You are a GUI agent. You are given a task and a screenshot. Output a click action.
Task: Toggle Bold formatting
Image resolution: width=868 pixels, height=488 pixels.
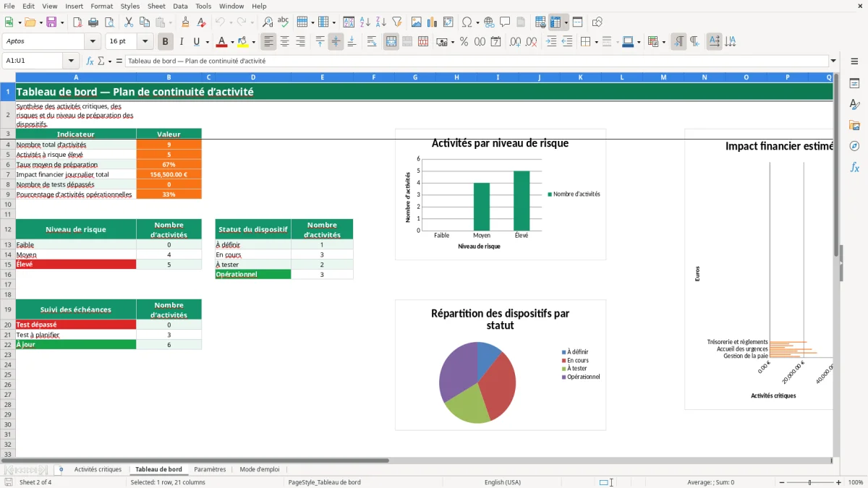166,42
